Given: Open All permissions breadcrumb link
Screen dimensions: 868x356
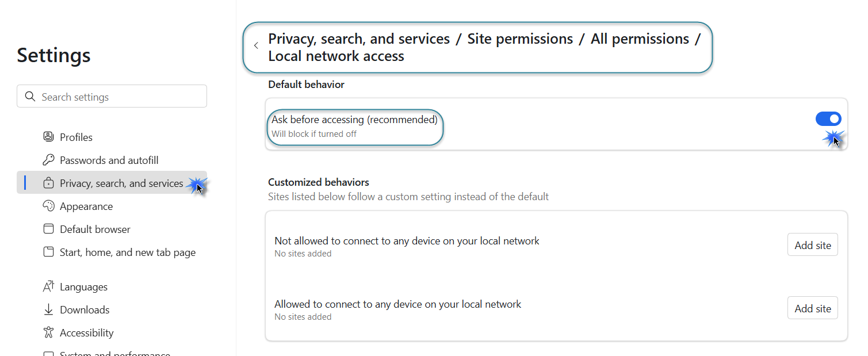Looking at the screenshot, I should pyautogui.click(x=640, y=39).
